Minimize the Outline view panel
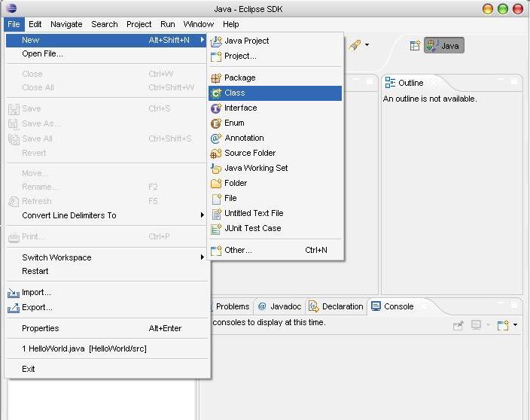530x420 pixels. (501, 81)
